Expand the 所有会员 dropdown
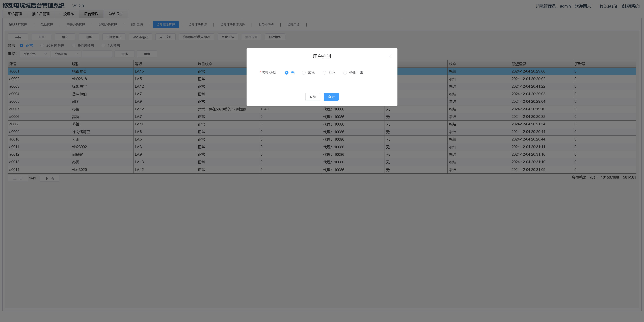Image resolution: width=644 pixels, height=322 pixels. (x=35, y=54)
